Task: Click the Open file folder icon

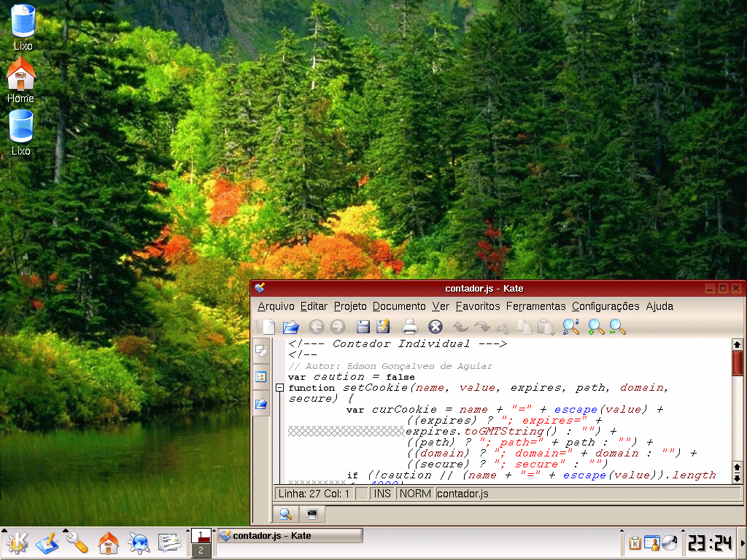Action: [290, 327]
